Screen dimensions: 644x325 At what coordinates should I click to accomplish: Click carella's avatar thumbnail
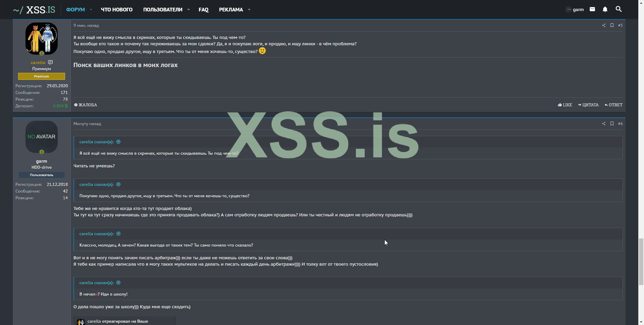click(41, 38)
